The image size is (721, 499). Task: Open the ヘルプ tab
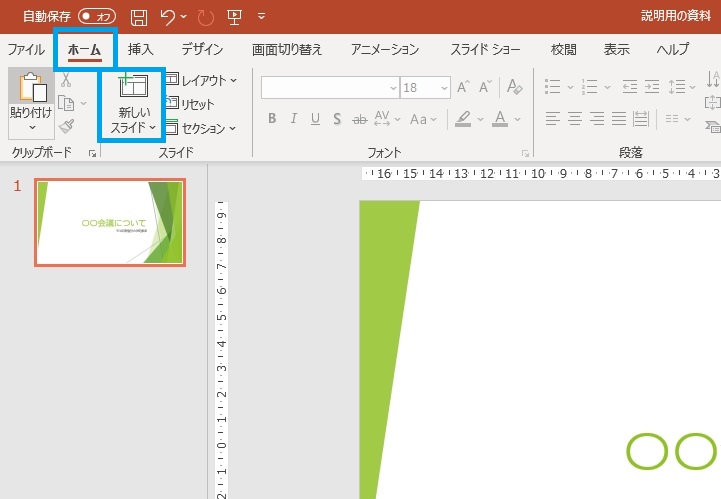point(673,49)
